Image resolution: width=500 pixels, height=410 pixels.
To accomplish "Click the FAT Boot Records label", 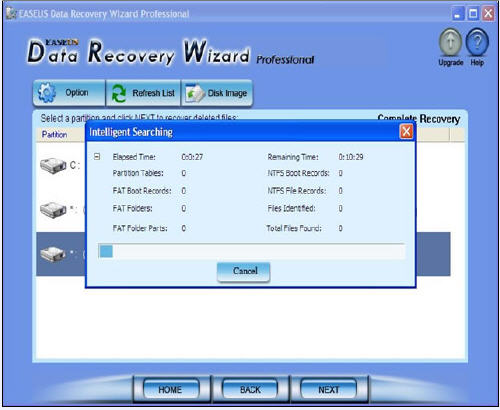I will tap(142, 191).
